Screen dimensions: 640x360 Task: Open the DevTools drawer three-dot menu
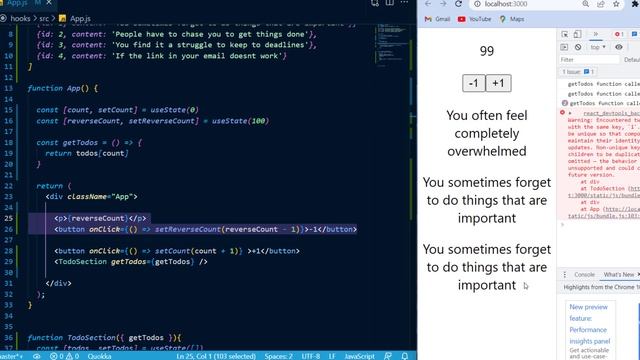click(x=564, y=275)
